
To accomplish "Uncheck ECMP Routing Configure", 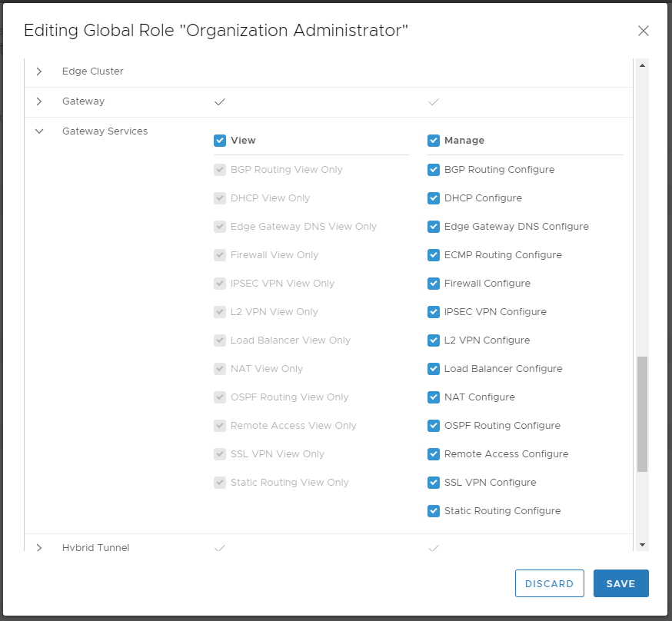I will tap(434, 255).
